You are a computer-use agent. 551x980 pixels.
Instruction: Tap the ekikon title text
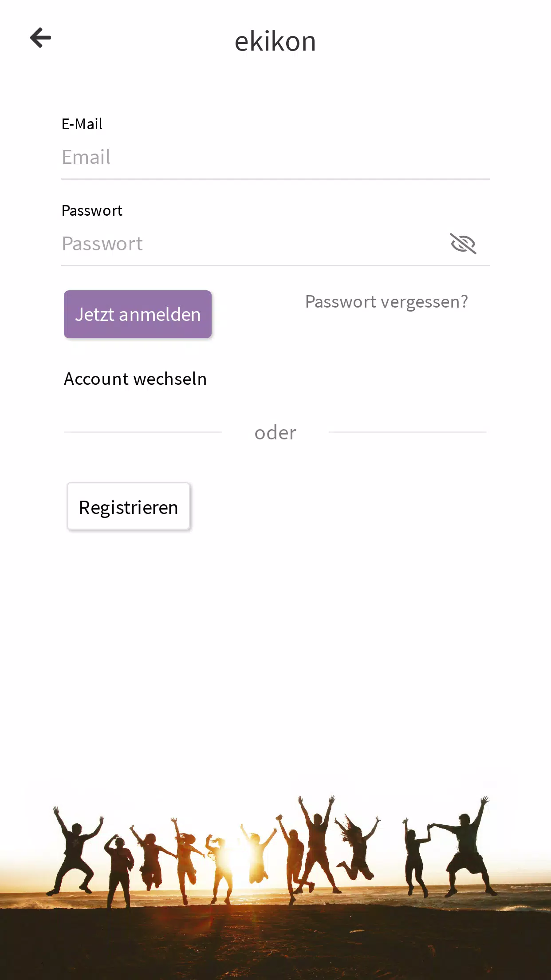coord(275,41)
